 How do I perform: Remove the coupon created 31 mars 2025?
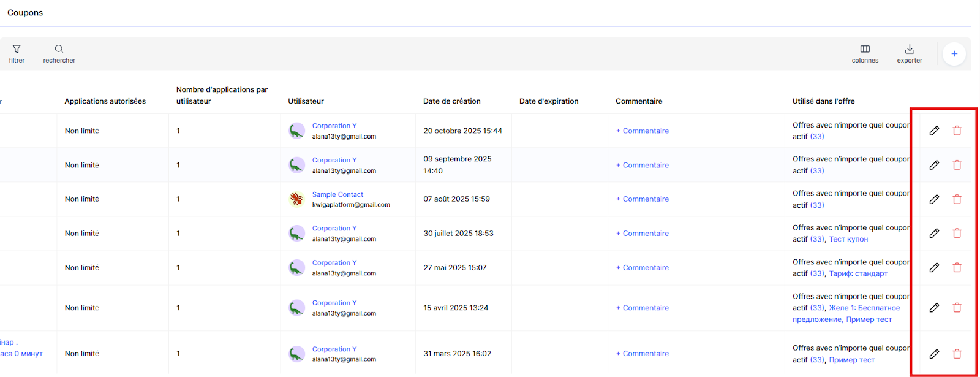click(957, 354)
